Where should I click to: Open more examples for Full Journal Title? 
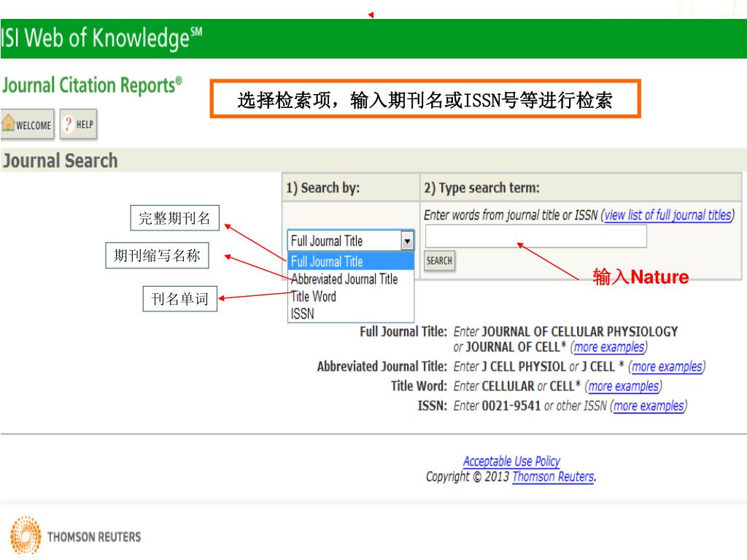[x=609, y=347]
